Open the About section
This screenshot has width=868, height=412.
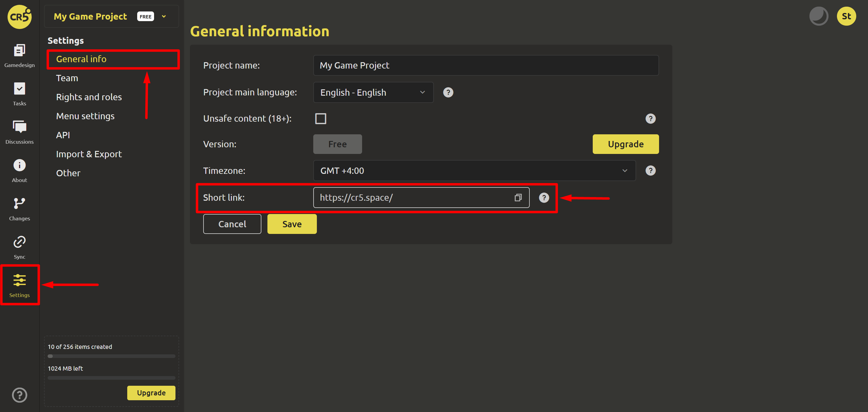point(20,171)
